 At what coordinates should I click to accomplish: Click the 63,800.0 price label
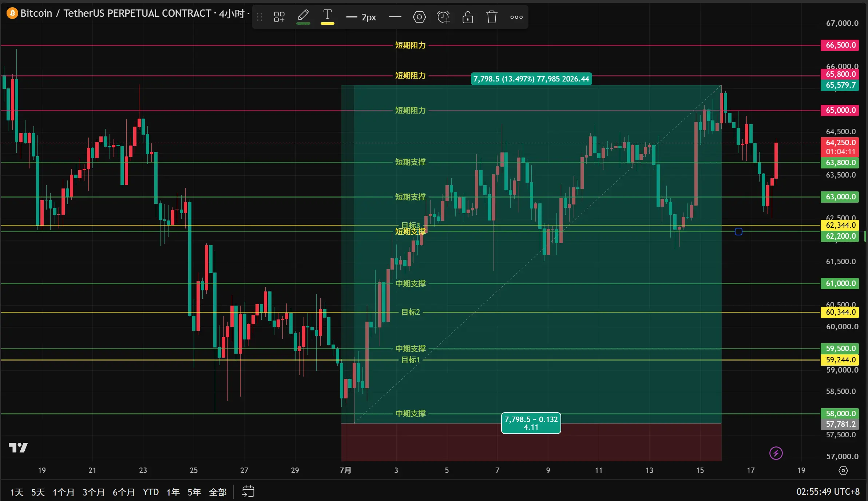coord(840,163)
